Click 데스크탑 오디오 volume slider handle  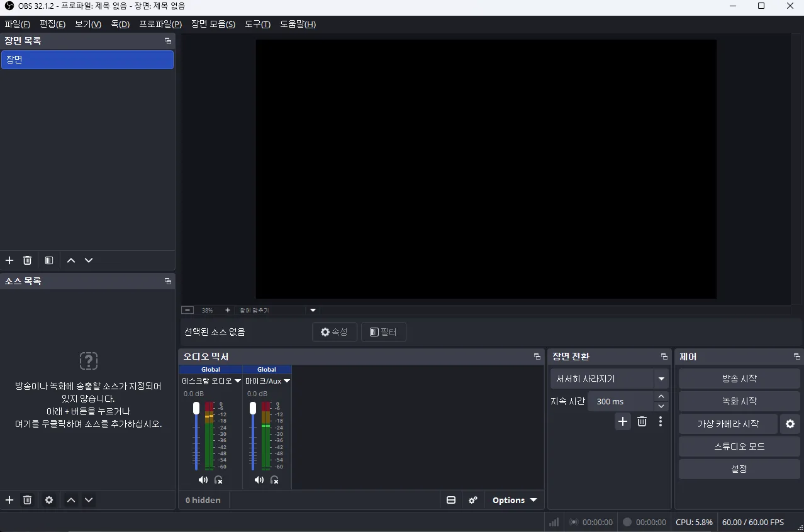click(196, 408)
